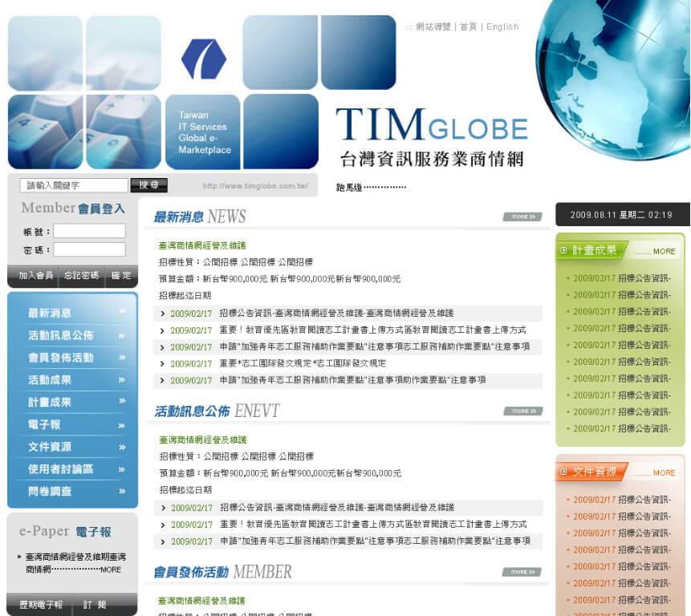Open 文件資源 in the blue side menu
Screen dimensions: 691x616
click(50, 447)
